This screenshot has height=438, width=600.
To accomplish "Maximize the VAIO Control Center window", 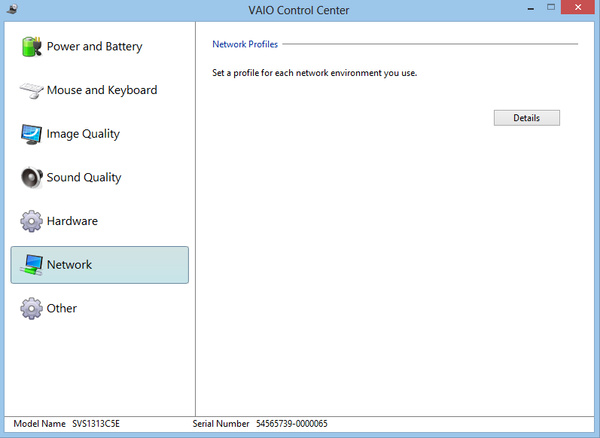I will point(551,7).
